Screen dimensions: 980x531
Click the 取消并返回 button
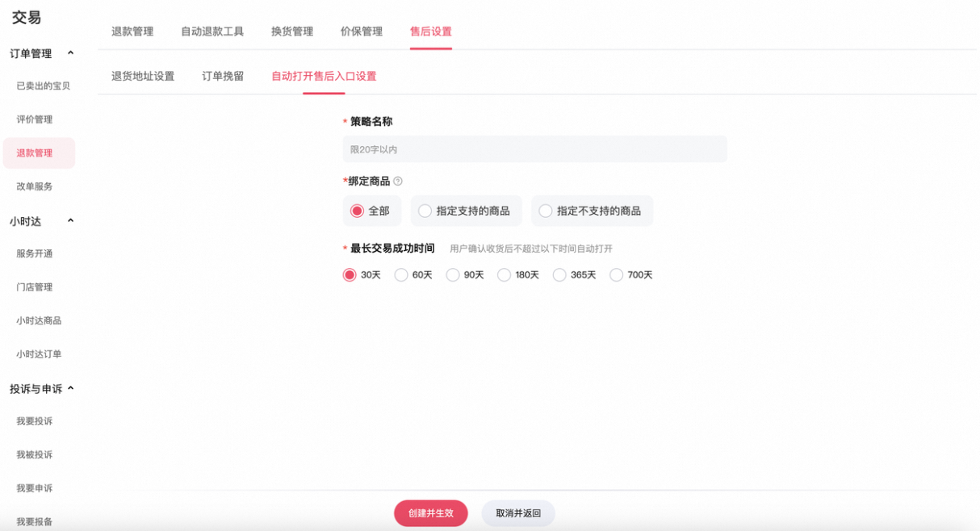[x=517, y=513]
